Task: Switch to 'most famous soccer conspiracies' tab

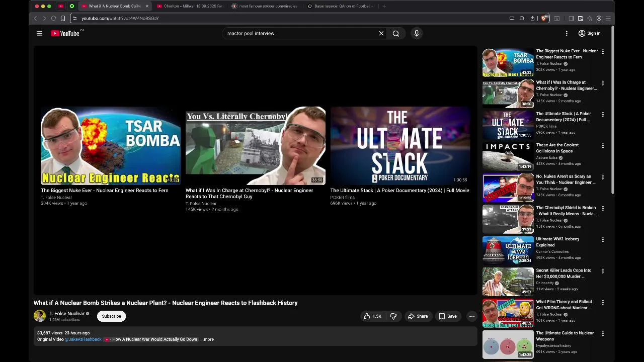Action: pyautogui.click(x=265, y=6)
